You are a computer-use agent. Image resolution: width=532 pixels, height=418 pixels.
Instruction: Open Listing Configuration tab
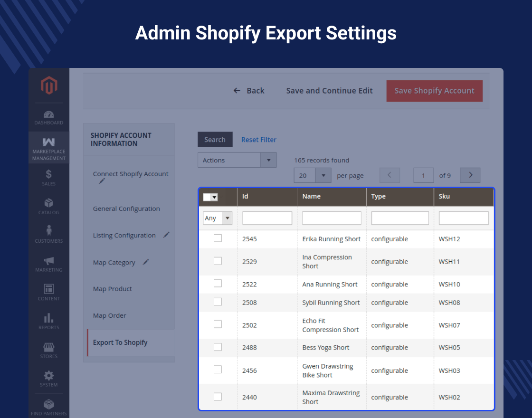124,236
